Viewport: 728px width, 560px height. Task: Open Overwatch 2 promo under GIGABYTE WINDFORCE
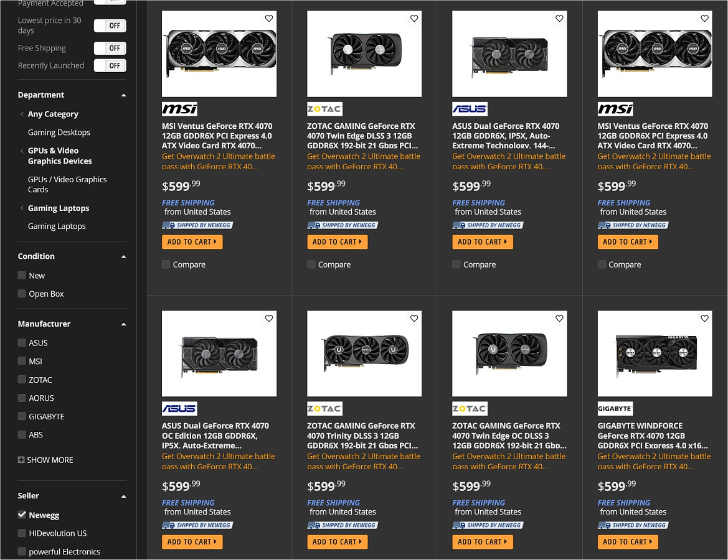point(654,461)
